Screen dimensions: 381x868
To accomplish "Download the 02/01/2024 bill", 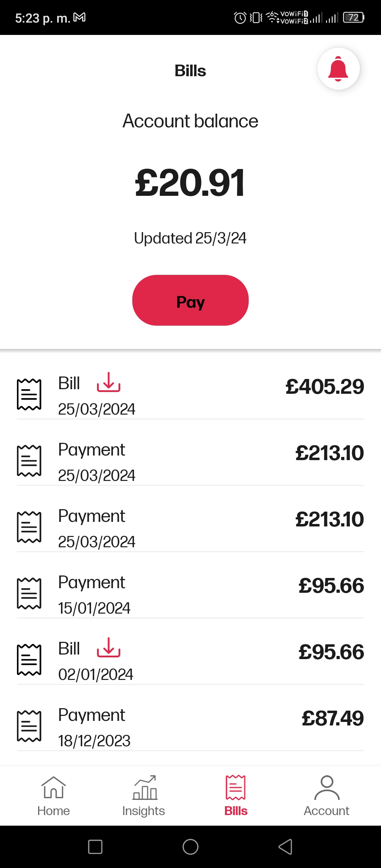I will 109,647.
